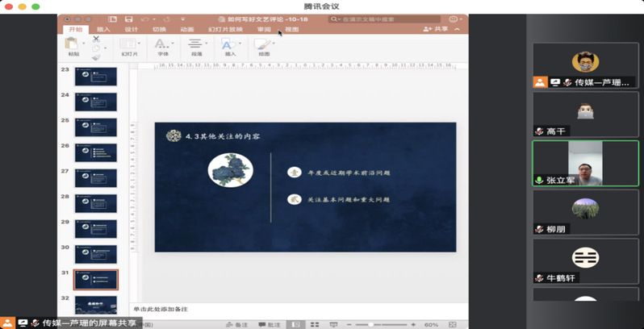Select slide 26 thumbnail in the panel

point(96,153)
